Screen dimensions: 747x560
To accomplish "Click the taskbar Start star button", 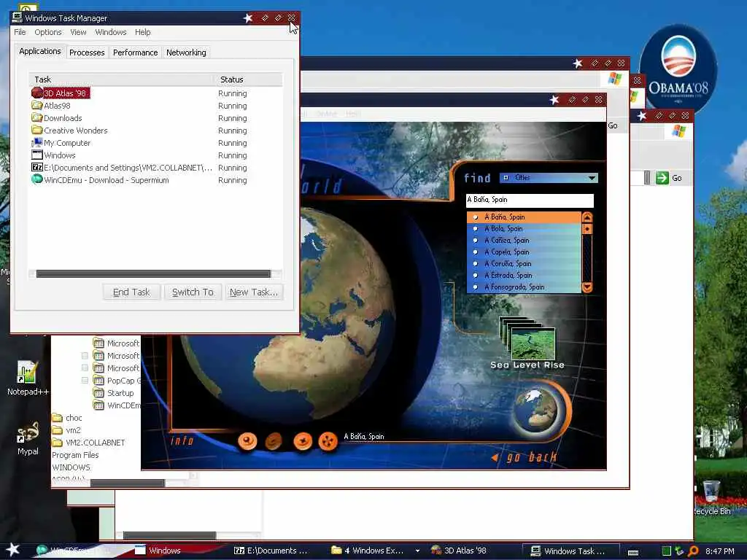I will point(12,550).
